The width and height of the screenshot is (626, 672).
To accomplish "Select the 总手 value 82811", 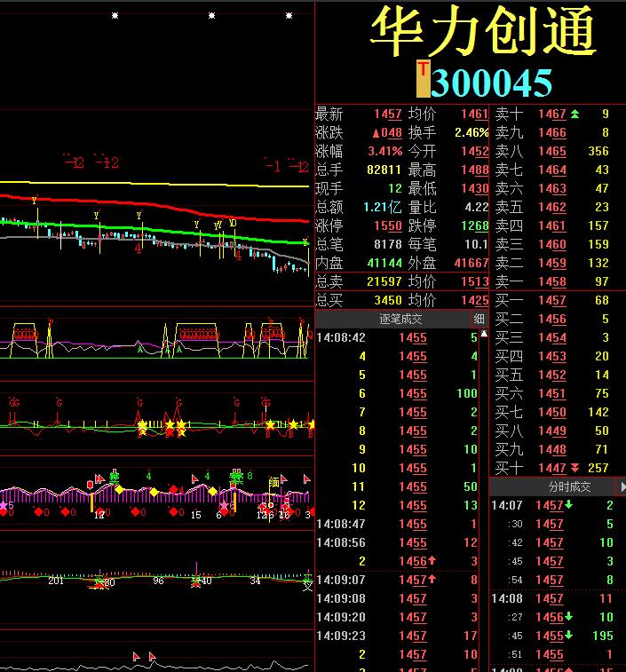I will 384,170.
